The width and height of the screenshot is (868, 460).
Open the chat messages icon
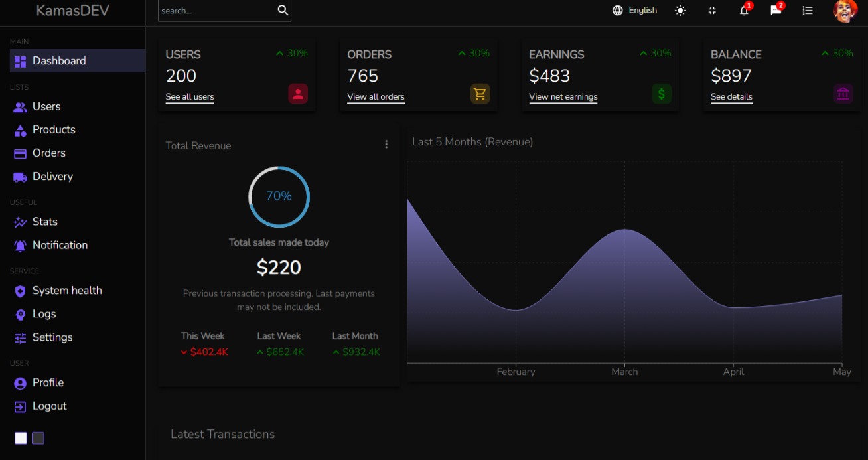[776, 11]
